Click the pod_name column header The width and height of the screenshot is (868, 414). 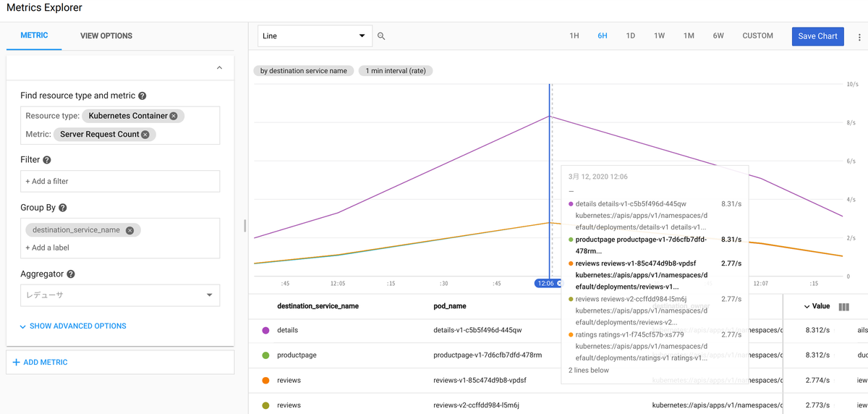449,306
